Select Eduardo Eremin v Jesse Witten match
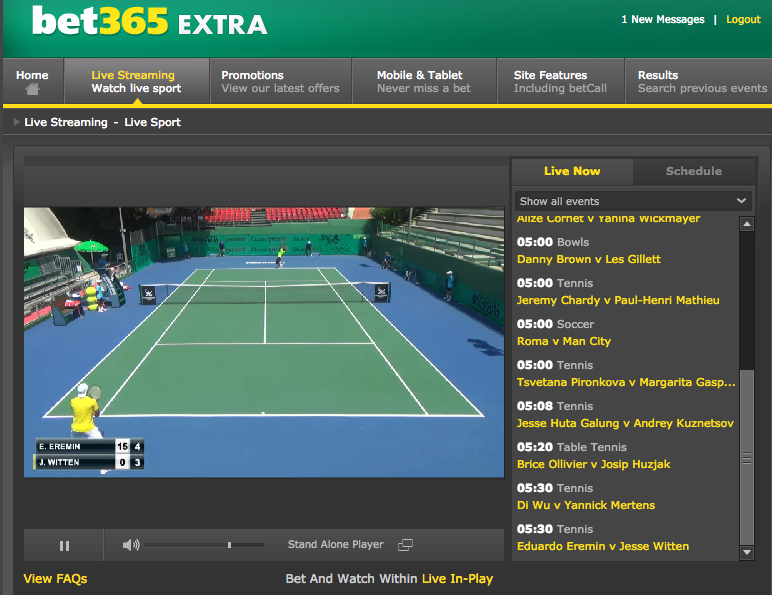The image size is (772, 595). (x=603, y=546)
